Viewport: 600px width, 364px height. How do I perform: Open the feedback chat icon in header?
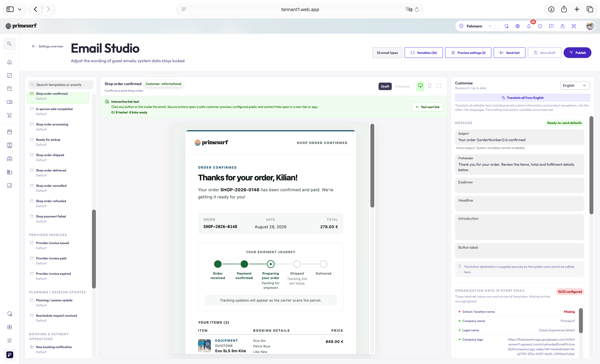[551, 26]
